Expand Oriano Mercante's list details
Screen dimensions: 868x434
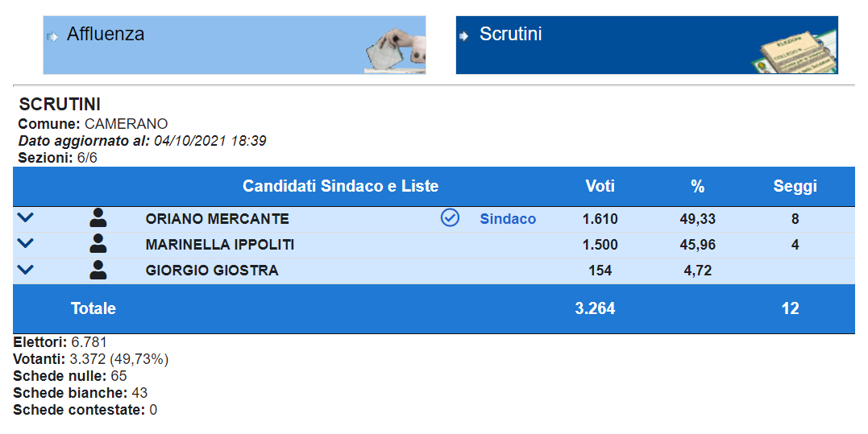point(25,217)
